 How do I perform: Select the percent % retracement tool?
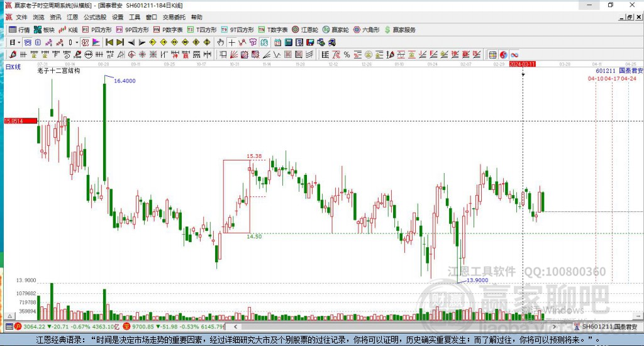pyautogui.click(x=347, y=55)
